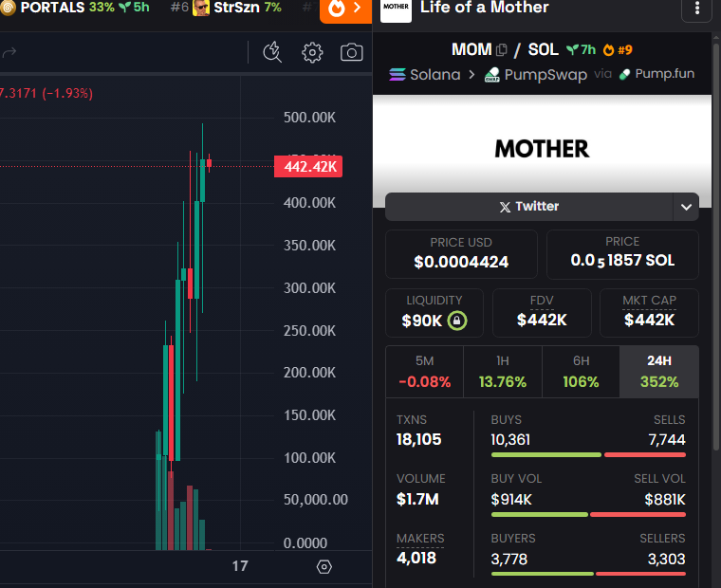The image size is (721, 588).
Task: Click the Solana chain icon
Action: coord(397,75)
